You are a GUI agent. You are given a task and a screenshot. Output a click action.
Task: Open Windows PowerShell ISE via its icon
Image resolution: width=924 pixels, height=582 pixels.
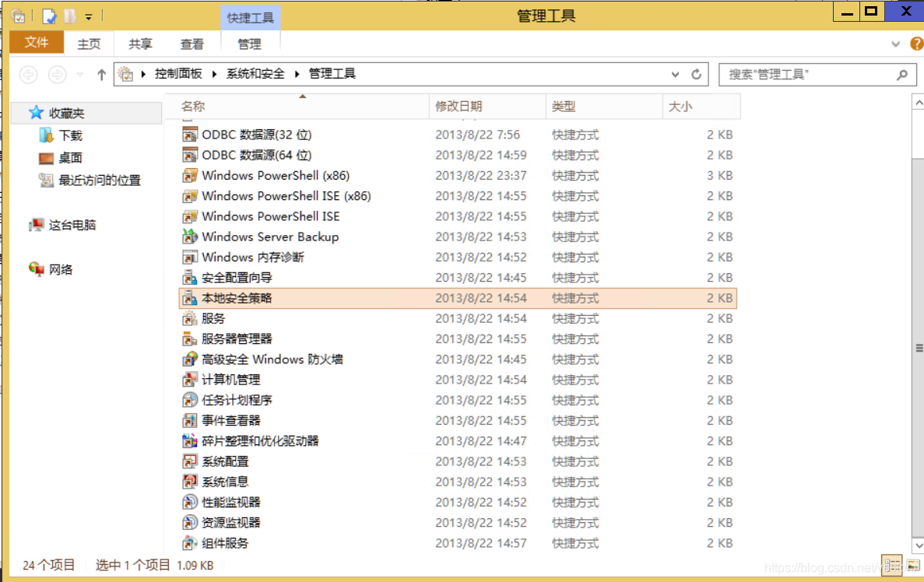[x=189, y=216]
